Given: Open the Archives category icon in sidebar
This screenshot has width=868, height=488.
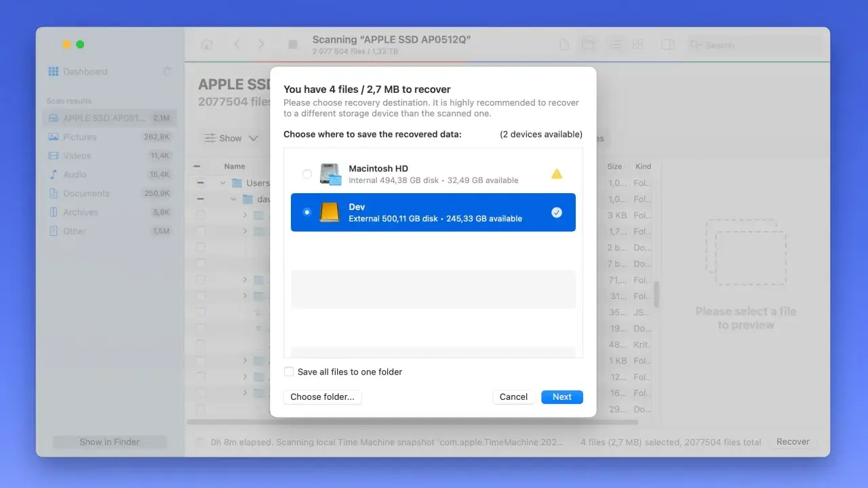Looking at the screenshot, I should point(54,212).
